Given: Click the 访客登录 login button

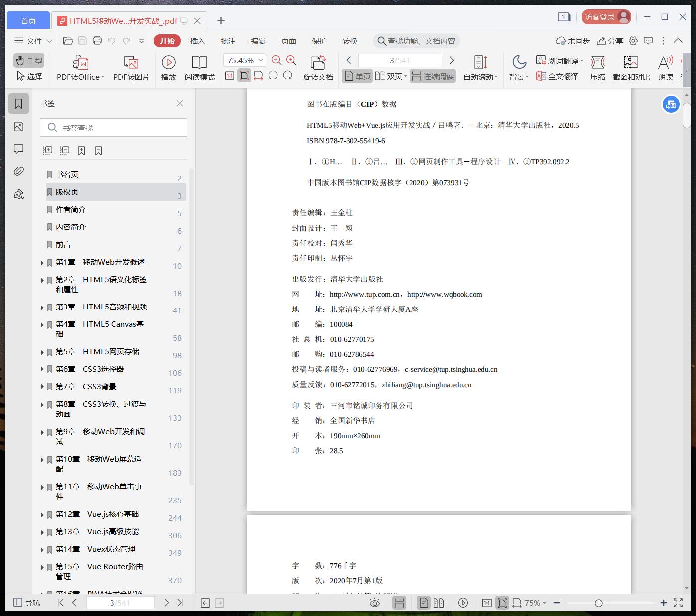Looking at the screenshot, I should tap(606, 17).
